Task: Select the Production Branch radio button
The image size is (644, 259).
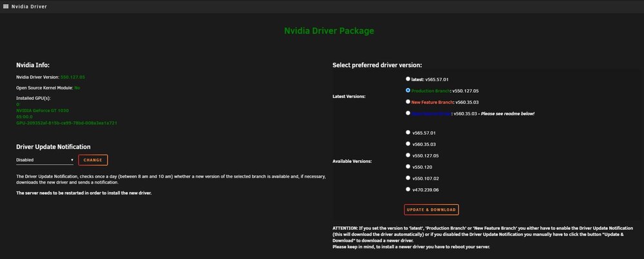Action: (x=408, y=90)
